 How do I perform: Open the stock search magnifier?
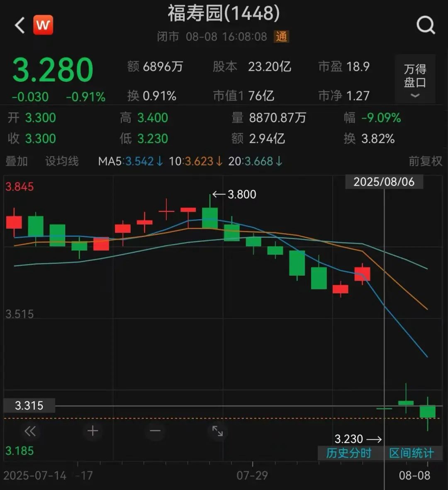426,25
